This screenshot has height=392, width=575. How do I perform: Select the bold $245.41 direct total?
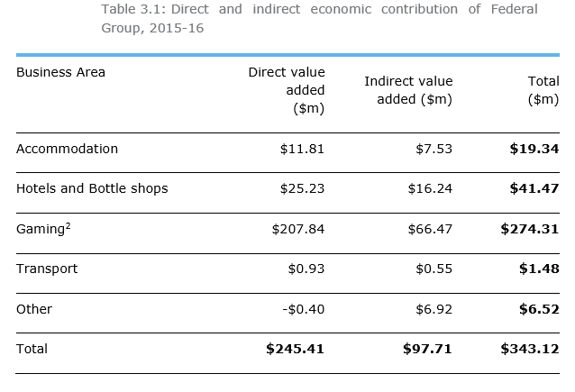[x=296, y=349]
